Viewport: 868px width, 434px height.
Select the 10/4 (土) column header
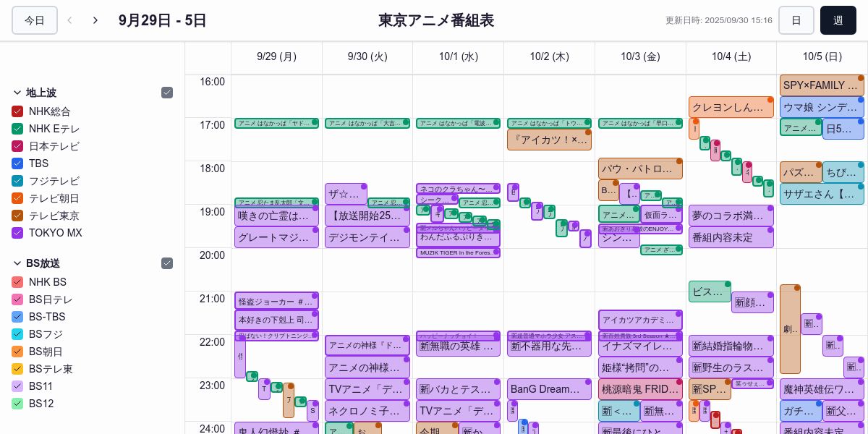(731, 56)
